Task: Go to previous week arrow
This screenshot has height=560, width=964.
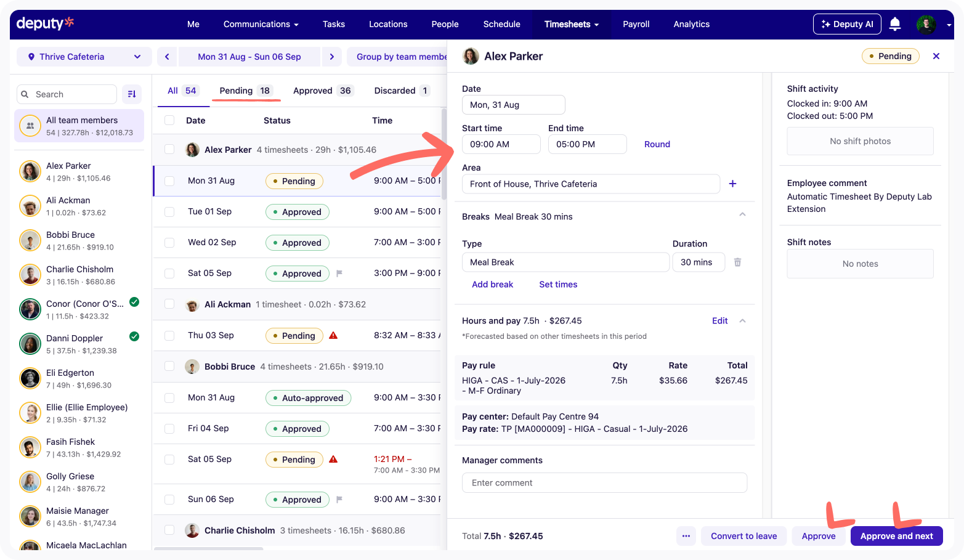Action: 167,57
